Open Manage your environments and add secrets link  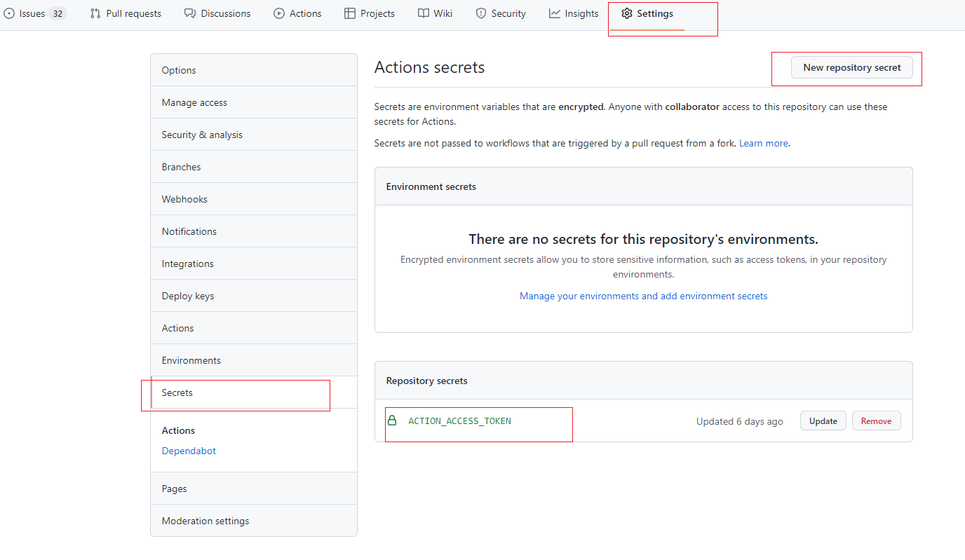643,296
